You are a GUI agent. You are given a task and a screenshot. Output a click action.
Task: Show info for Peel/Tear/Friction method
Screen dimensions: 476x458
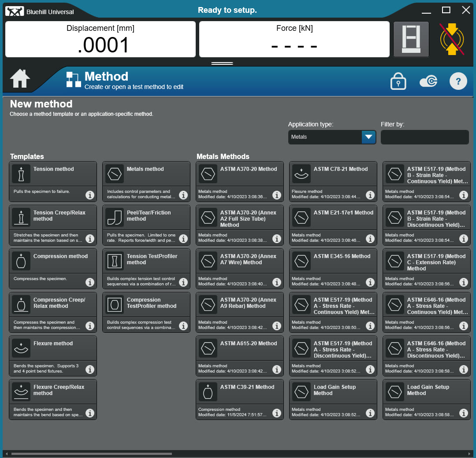click(183, 239)
